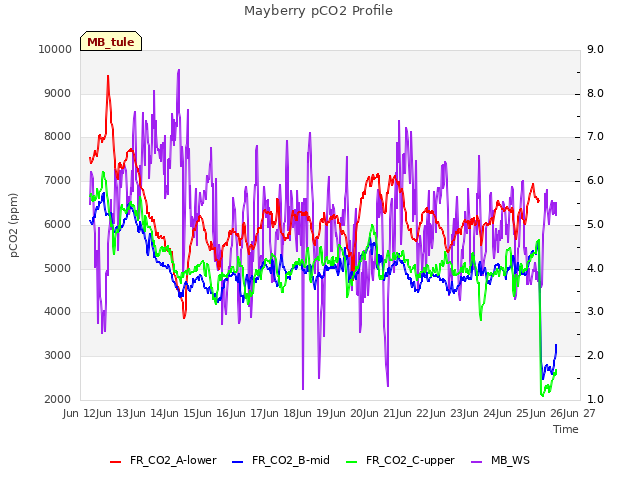Screen dimensions: 640x480
Task: Click the 5.0 right-axis tick label
Action: [596, 224]
